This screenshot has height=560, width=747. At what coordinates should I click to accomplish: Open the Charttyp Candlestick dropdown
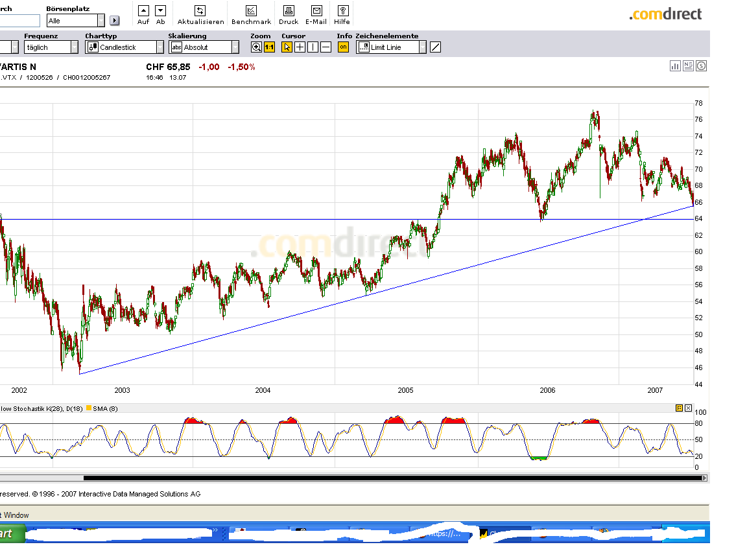pos(159,47)
